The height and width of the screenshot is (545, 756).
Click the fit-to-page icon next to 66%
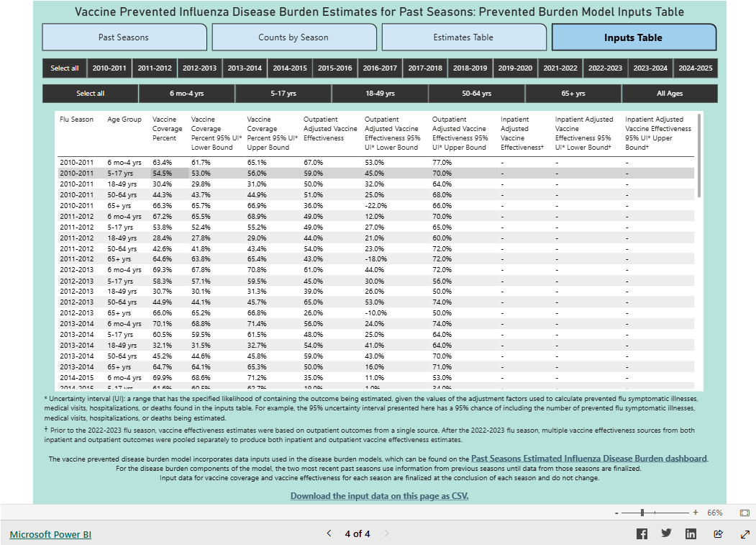coord(744,513)
